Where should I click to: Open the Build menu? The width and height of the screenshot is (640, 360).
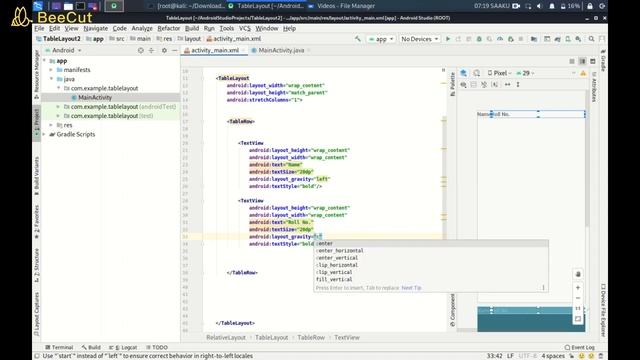point(192,28)
